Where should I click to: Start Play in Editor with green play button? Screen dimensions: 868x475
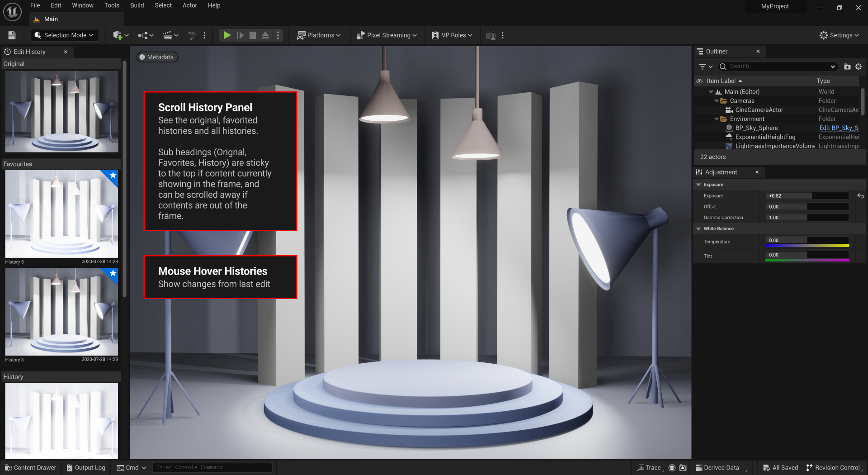point(227,35)
